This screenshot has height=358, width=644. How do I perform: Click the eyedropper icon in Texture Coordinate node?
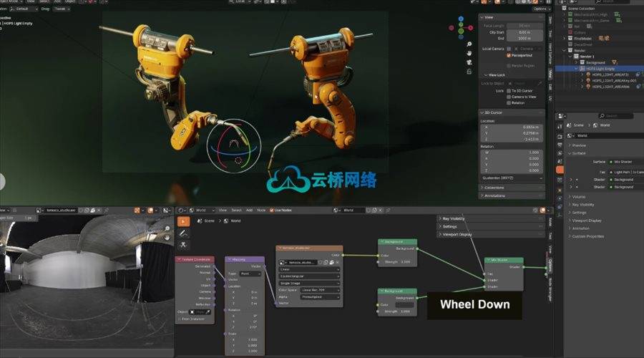coord(208,312)
